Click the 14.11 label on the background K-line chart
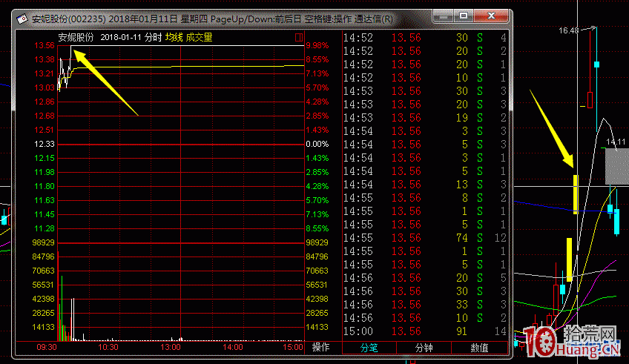 (616, 142)
